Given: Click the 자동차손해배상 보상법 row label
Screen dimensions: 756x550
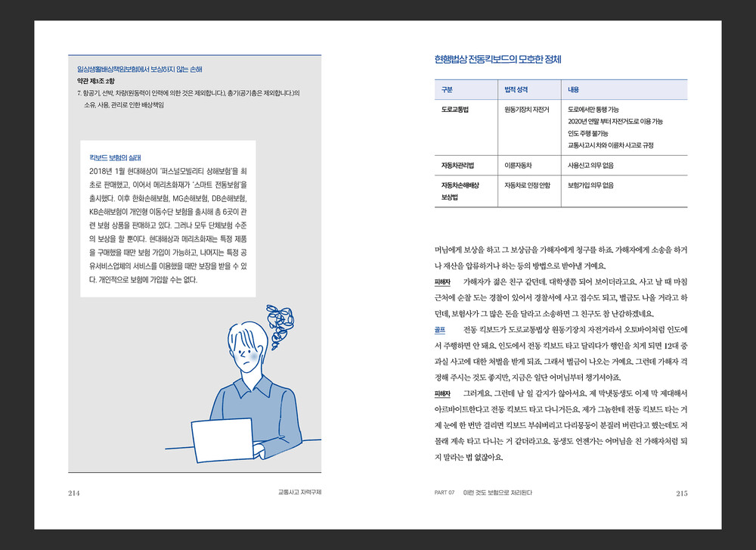Looking at the screenshot, I should click(460, 191).
